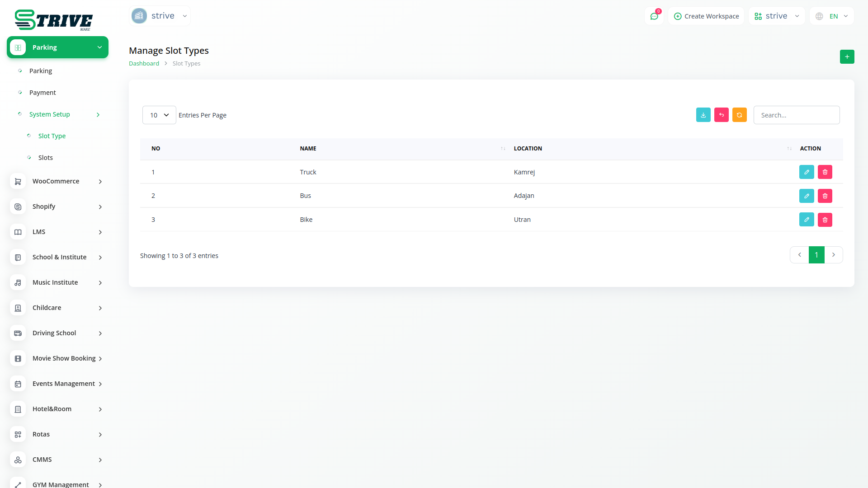The image size is (868, 488).
Task: Click the Parking module icon
Action: (x=18, y=47)
